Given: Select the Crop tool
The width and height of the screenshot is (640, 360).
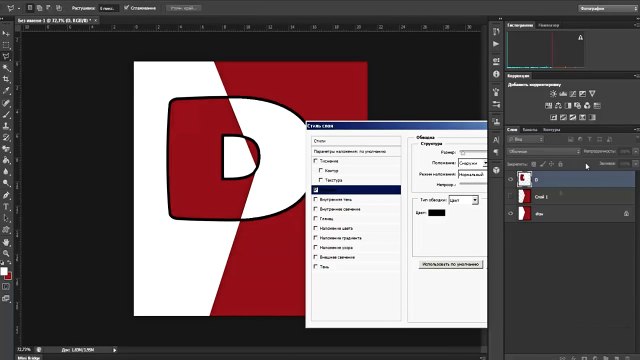Looking at the screenshot, I should 6,79.
